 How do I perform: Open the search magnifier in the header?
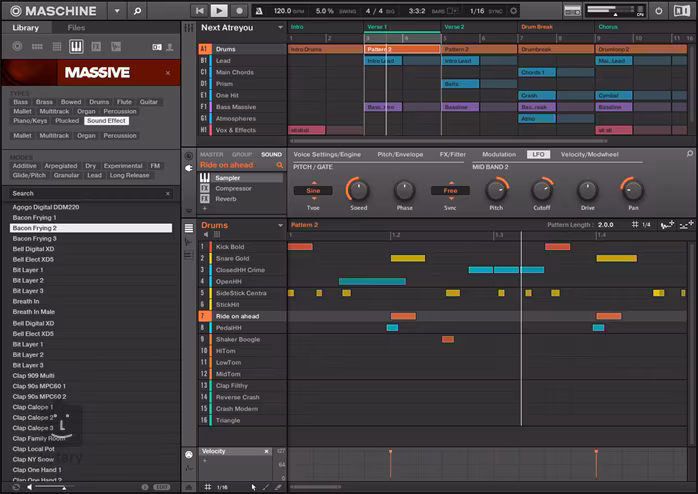[x=137, y=11]
